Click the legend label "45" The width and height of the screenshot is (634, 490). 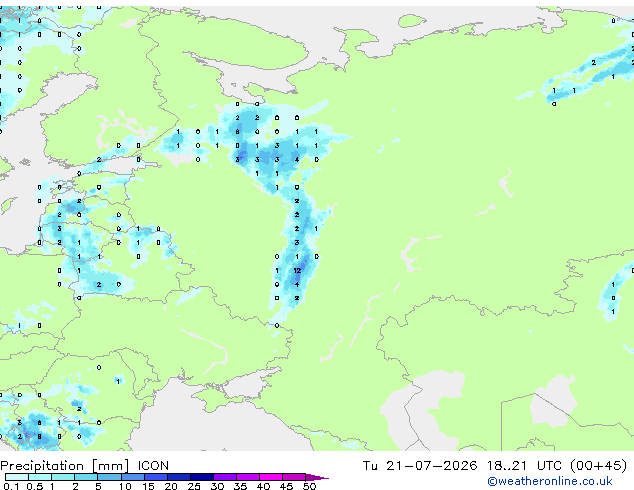click(x=287, y=486)
